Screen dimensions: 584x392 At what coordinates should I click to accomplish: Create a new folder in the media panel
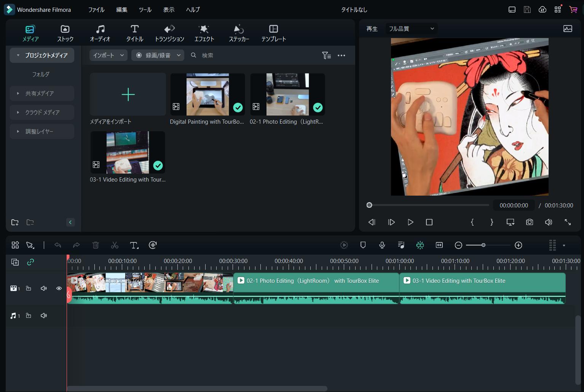pos(15,222)
